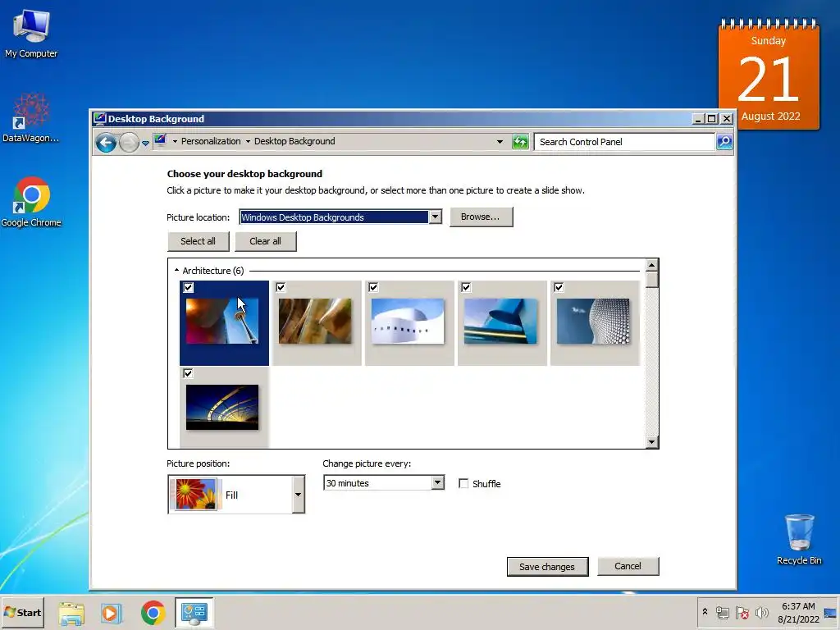This screenshot has width=840, height=630.
Task: Show hidden tray icons arrow
Action: pyautogui.click(x=705, y=612)
